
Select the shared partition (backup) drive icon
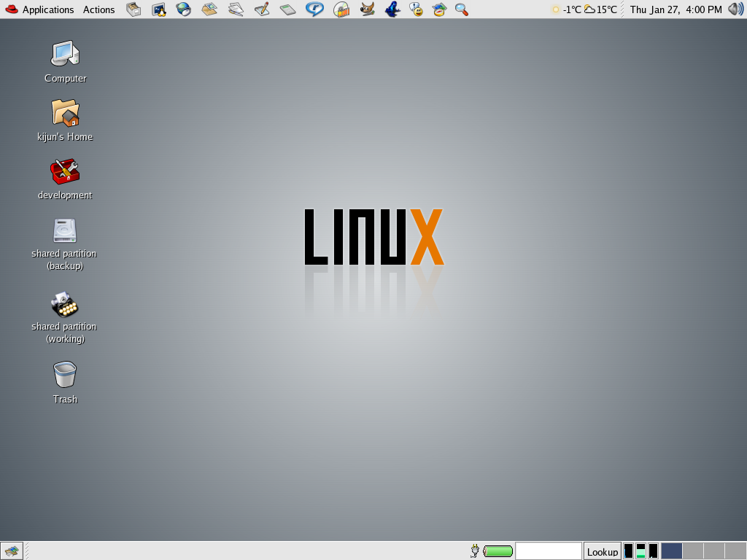click(65, 230)
